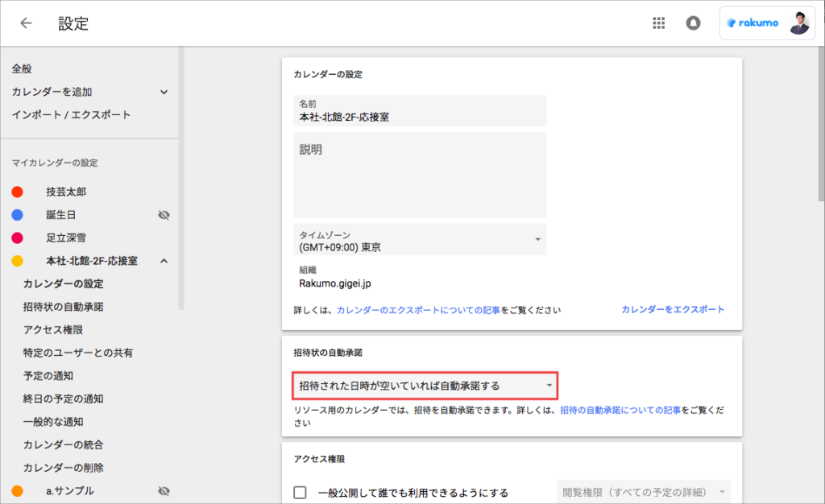The width and height of the screenshot is (825, 504).
Task: Go to アクセス権限 submenu item
Action: pos(53,330)
